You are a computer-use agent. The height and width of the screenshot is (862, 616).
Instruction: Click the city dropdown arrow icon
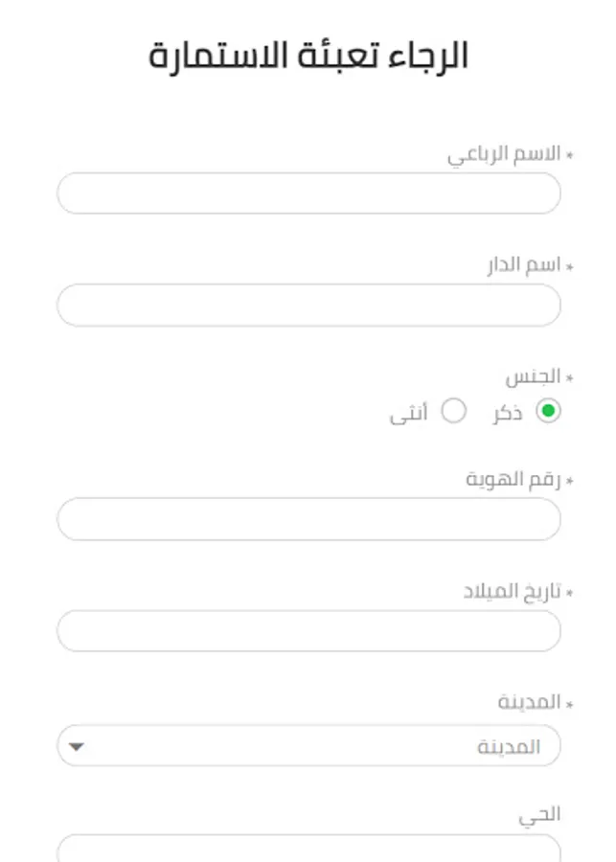(77, 746)
